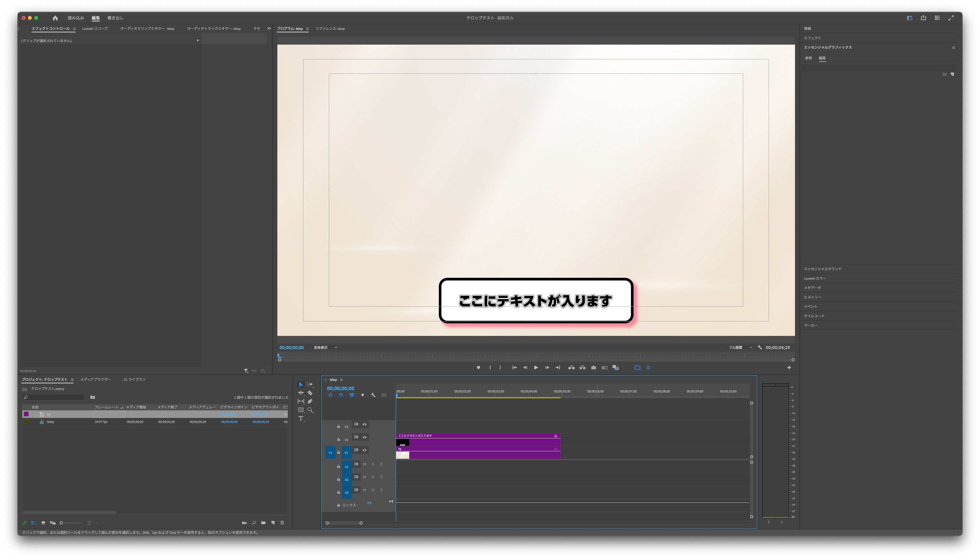
Task: Select the Rectangle shape tool
Action: point(301,410)
